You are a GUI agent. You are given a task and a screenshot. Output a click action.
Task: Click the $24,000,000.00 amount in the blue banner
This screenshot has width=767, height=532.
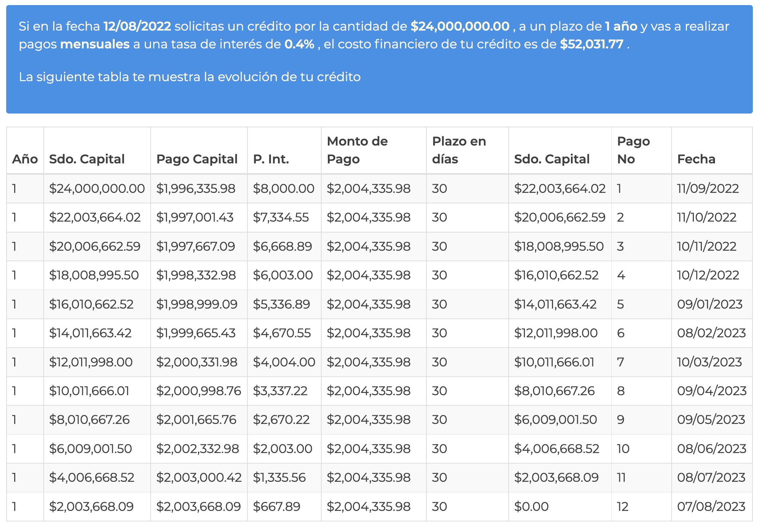click(x=460, y=26)
